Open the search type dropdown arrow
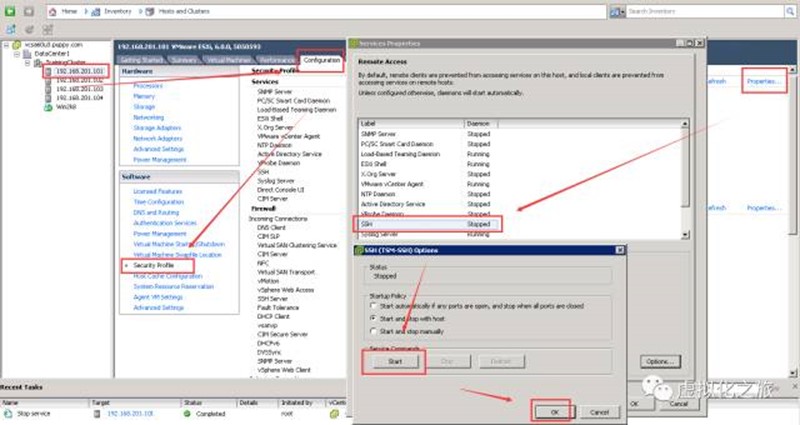800x425 pixels. 623,12
